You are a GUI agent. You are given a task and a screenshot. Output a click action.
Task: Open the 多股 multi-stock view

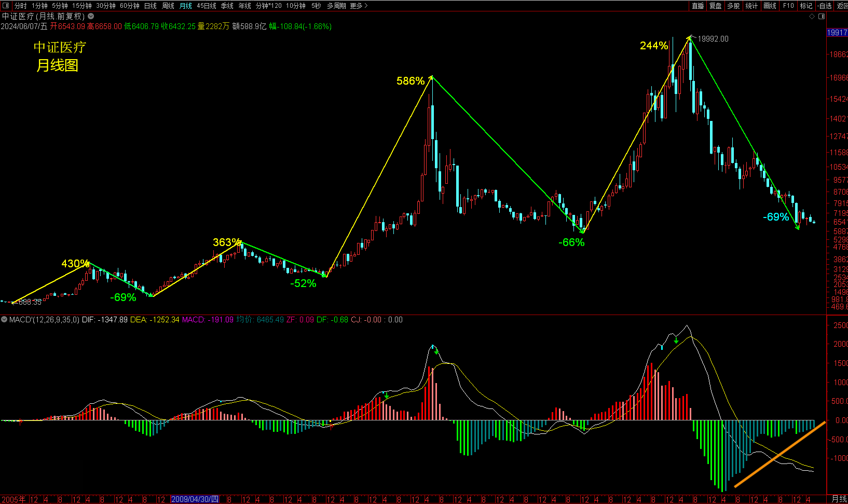coord(733,6)
